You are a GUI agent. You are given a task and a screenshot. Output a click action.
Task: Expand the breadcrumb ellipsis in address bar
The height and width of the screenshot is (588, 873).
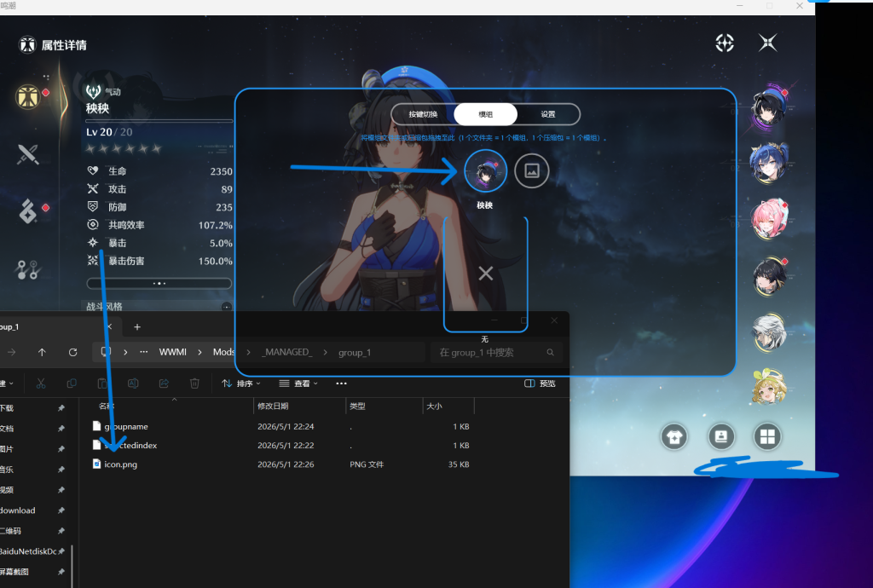[143, 352]
